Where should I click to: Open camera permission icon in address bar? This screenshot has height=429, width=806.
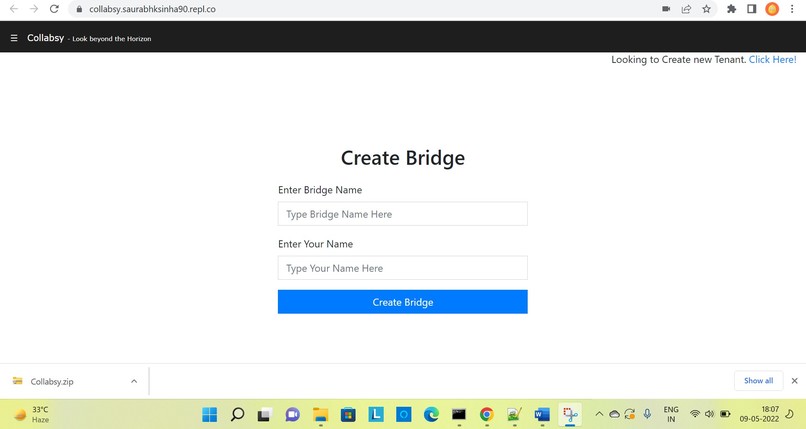click(x=666, y=9)
